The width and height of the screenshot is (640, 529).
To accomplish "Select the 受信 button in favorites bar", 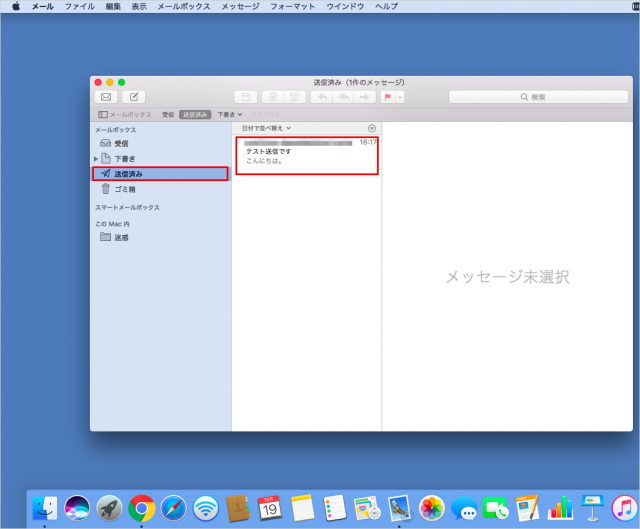I will [168, 115].
